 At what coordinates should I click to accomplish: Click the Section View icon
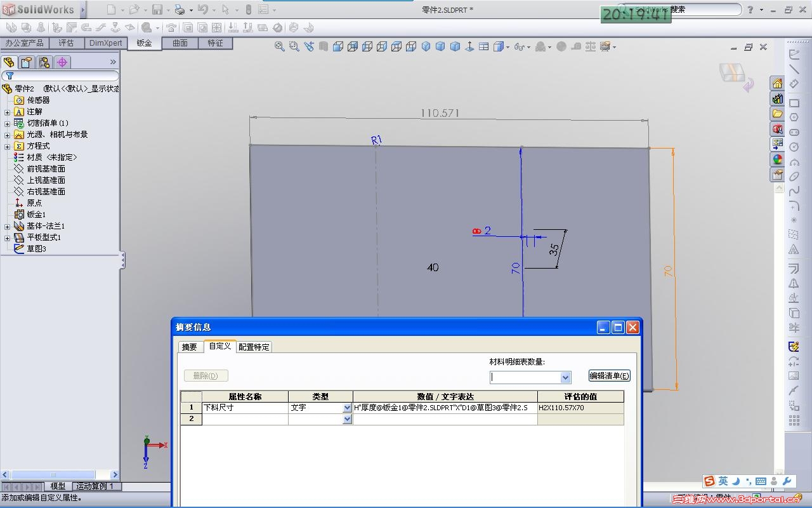click(324, 46)
